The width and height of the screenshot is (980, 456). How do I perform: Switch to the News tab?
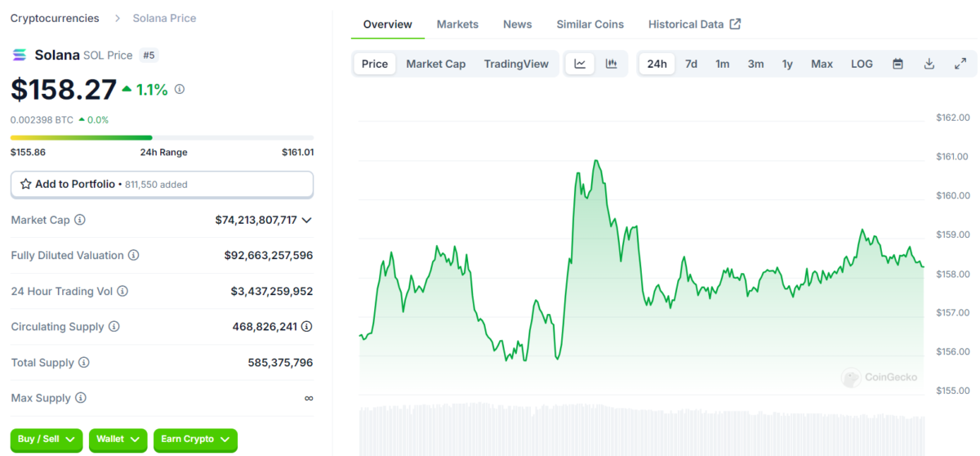(x=518, y=25)
